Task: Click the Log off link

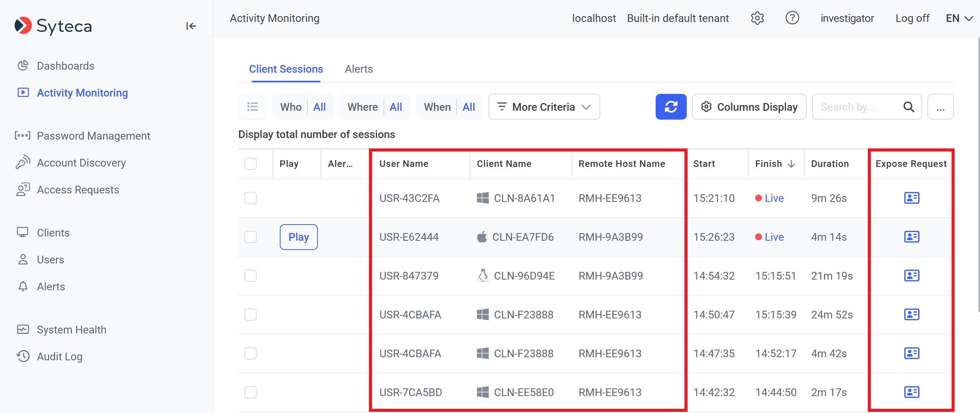Action: (912, 18)
